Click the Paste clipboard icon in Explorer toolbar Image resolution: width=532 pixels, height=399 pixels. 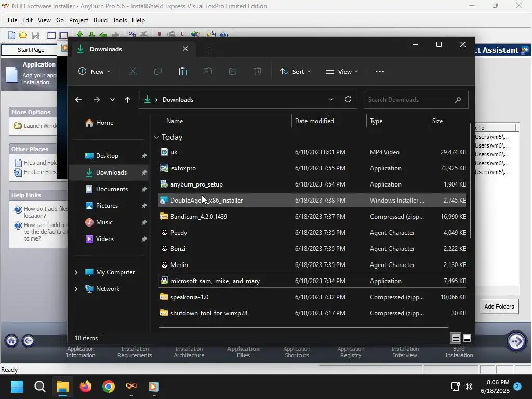tap(182, 72)
